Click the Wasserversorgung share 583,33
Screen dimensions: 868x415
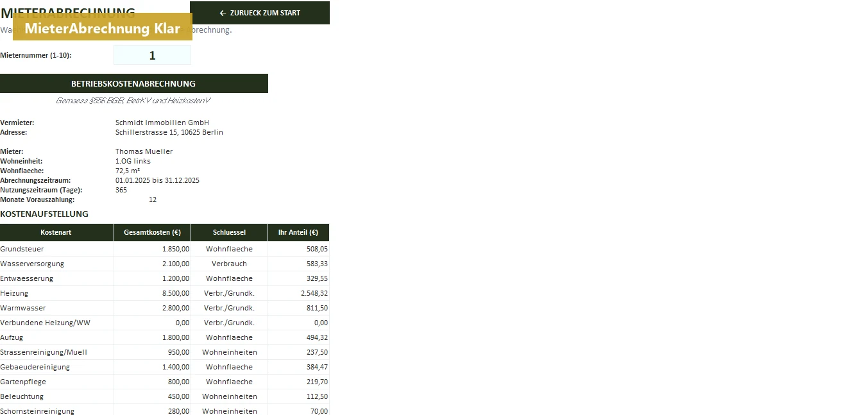[317, 264]
